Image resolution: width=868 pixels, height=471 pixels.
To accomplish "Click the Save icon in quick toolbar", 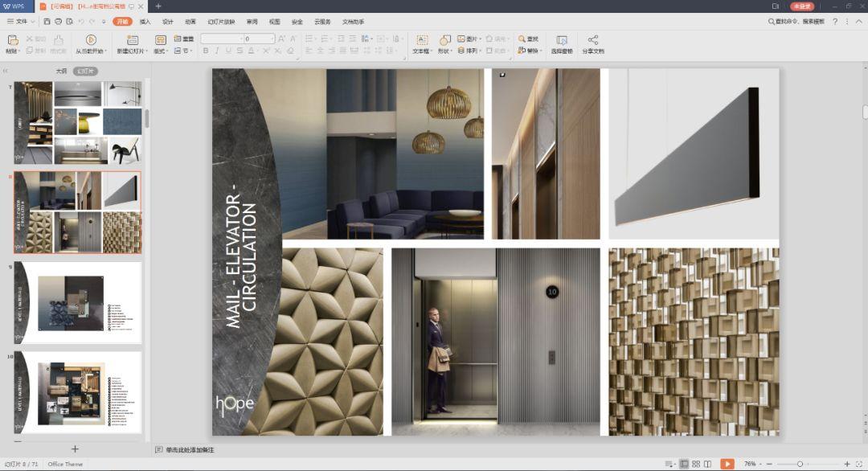I will pyautogui.click(x=47, y=22).
